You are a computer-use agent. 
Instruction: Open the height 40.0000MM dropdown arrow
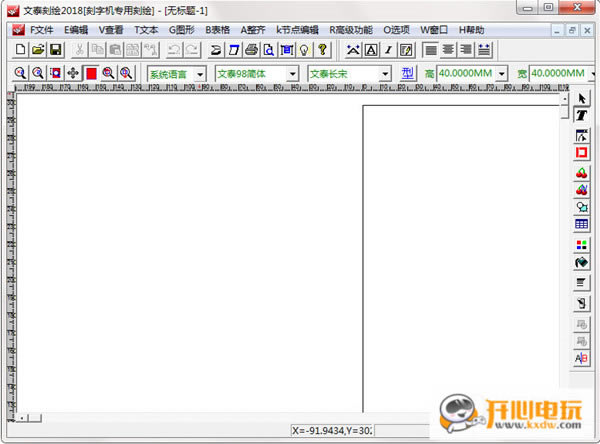coord(502,73)
